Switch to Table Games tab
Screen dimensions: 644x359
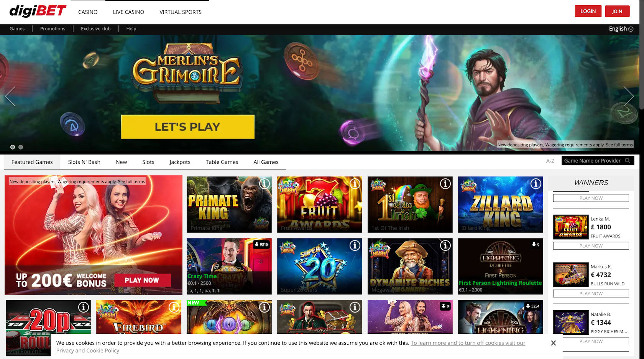tap(222, 162)
